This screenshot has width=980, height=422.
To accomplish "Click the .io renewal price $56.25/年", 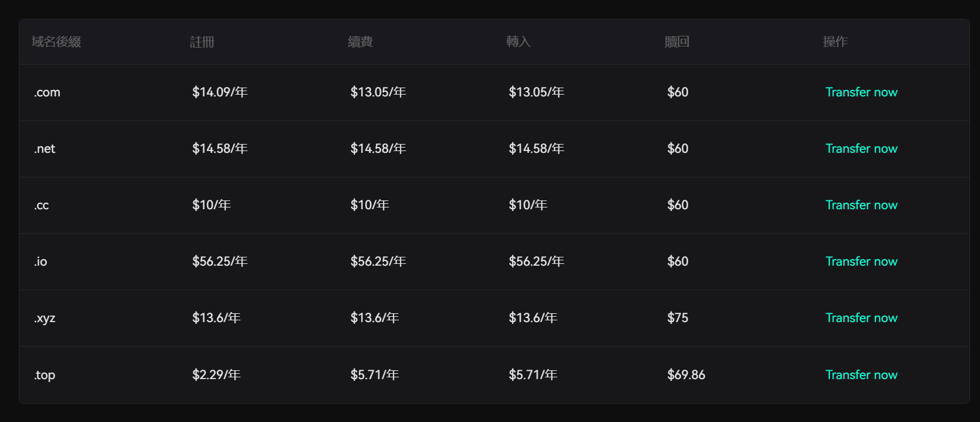I will coord(378,262).
